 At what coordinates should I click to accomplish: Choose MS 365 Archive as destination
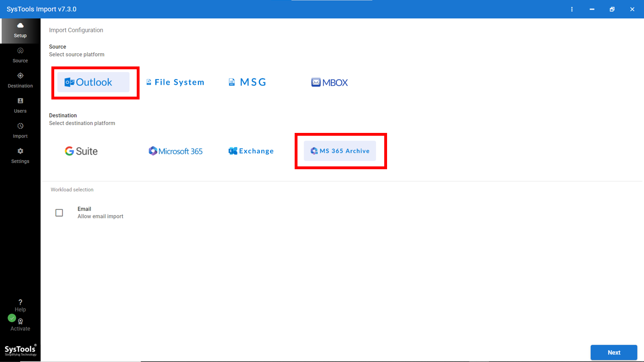pyautogui.click(x=340, y=151)
